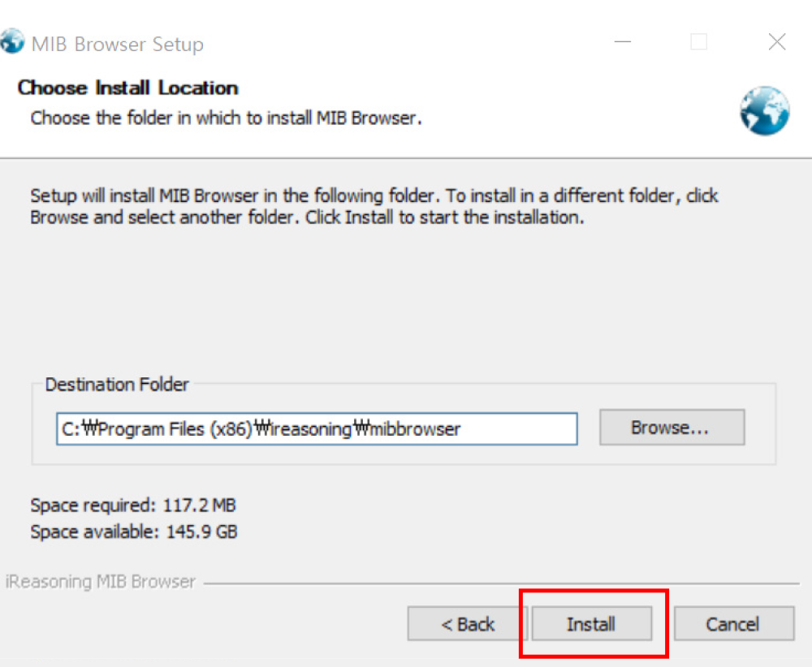
Task: Click the "Choose the folder in which" subtitle
Action: tap(226, 118)
